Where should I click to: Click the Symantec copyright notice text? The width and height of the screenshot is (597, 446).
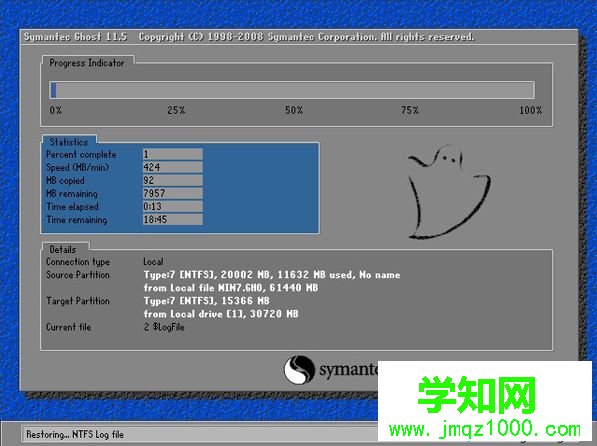[306, 37]
